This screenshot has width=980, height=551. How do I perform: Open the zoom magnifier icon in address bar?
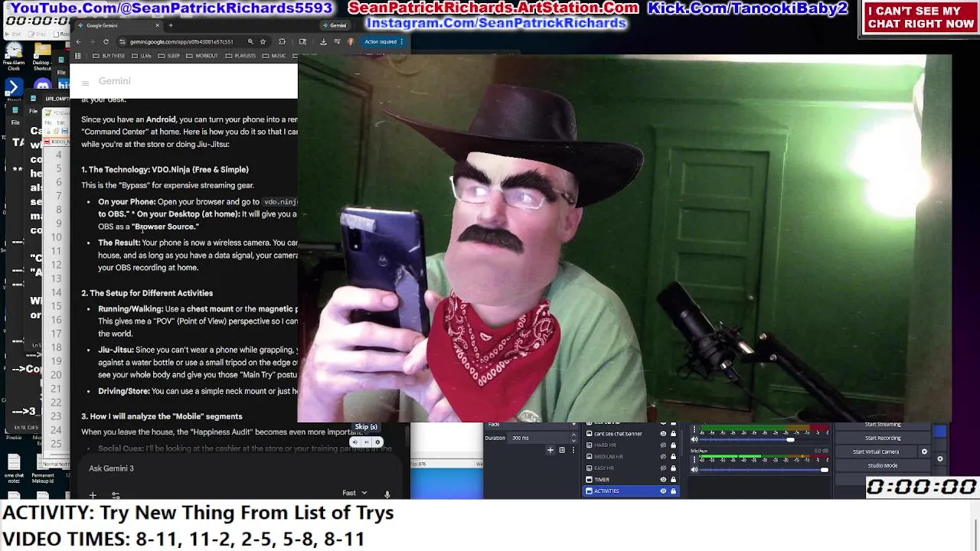(x=250, y=41)
